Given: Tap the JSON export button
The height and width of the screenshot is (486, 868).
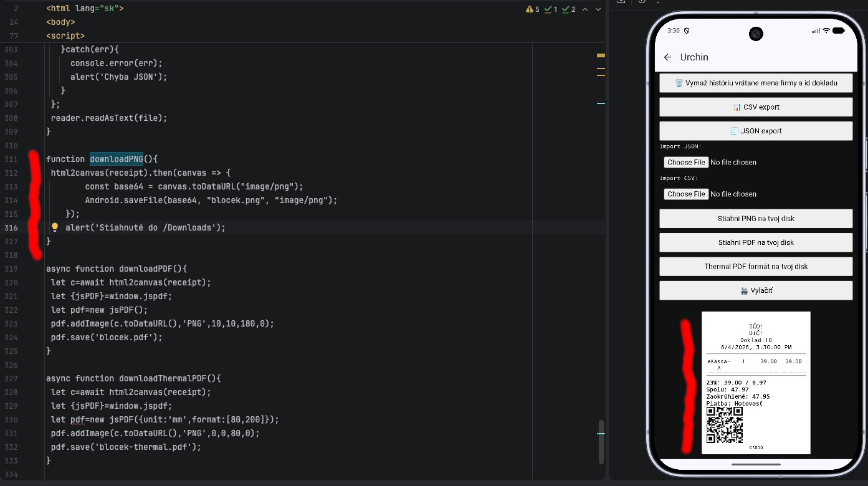Looking at the screenshot, I should (x=756, y=131).
